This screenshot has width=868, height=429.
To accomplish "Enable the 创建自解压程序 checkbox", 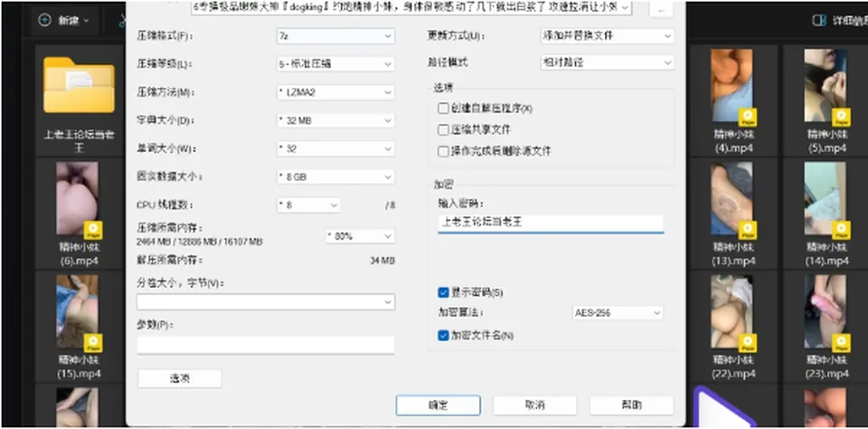I will (x=443, y=109).
